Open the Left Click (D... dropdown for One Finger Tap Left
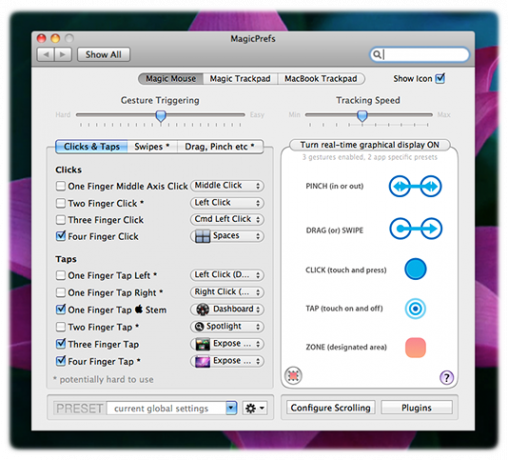Viewport: 508px width, 460px height. coord(227,275)
